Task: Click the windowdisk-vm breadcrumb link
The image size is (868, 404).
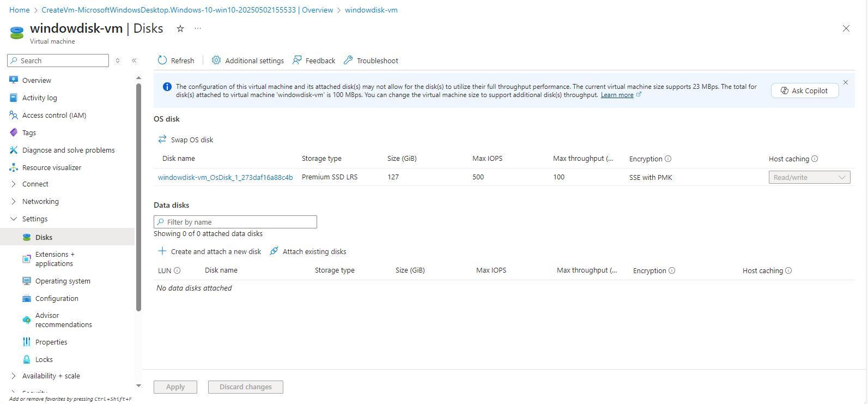Action: point(371,10)
